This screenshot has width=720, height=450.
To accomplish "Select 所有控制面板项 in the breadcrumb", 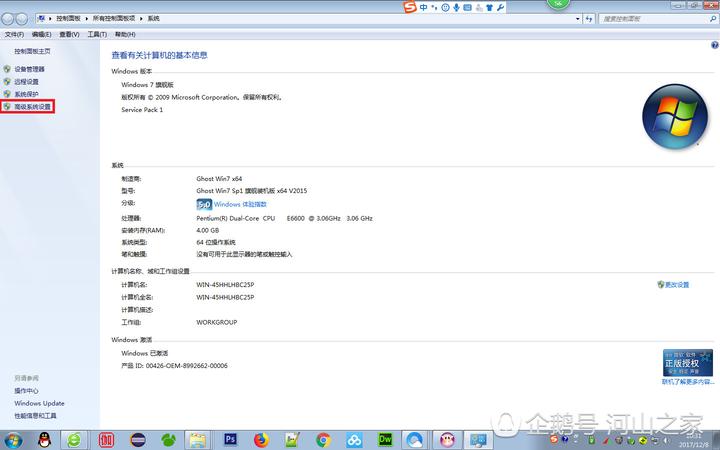I will point(114,18).
